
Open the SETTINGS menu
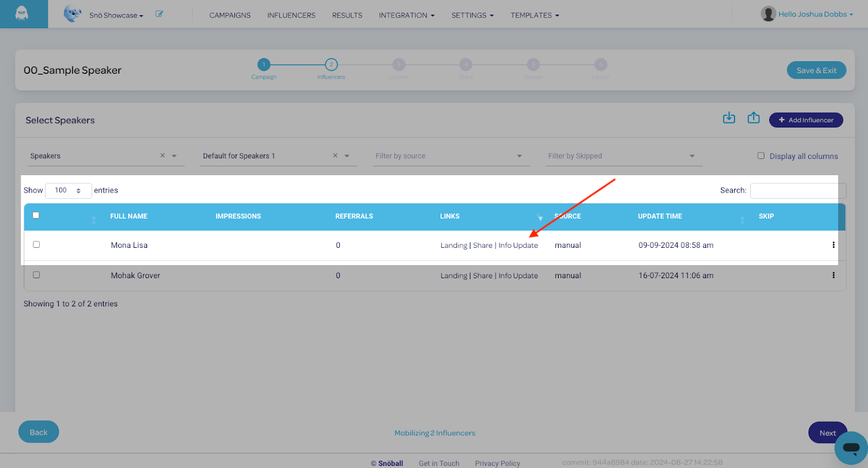click(x=472, y=15)
